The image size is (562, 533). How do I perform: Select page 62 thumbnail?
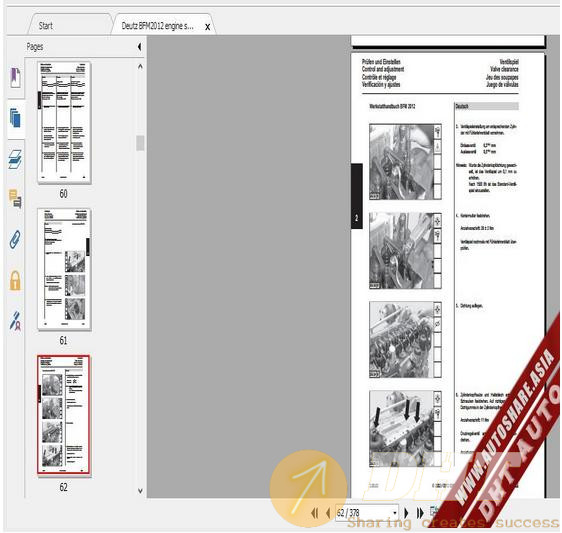[x=64, y=415]
